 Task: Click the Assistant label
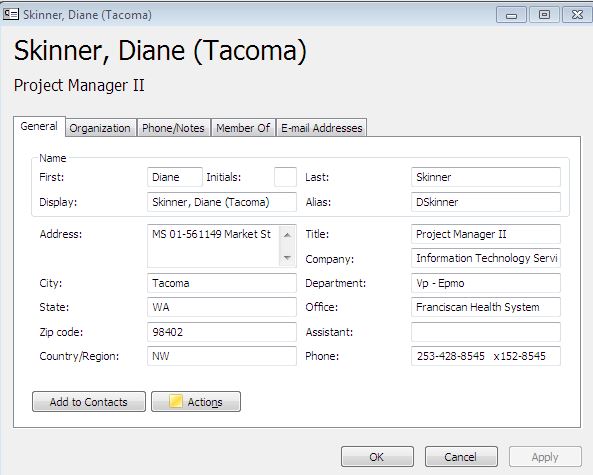coord(329,332)
